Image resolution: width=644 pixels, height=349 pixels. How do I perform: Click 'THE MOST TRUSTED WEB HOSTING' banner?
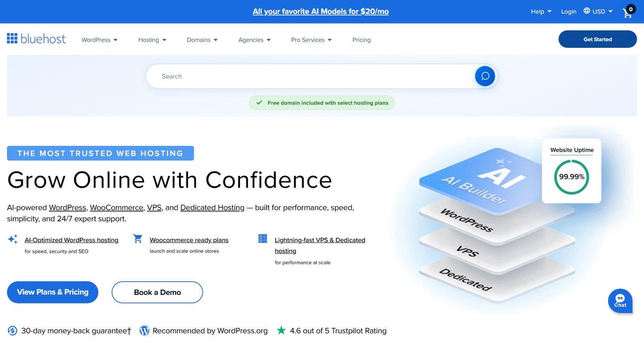[100, 153]
